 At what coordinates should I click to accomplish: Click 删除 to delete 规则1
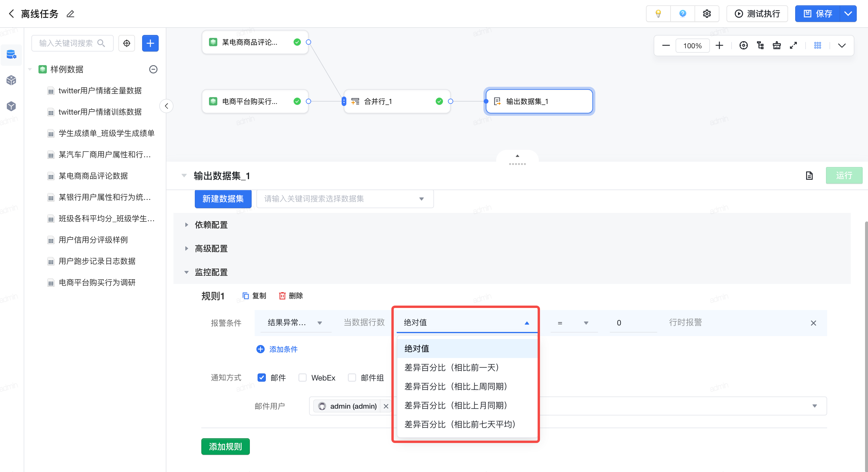(x=291, y=296)
